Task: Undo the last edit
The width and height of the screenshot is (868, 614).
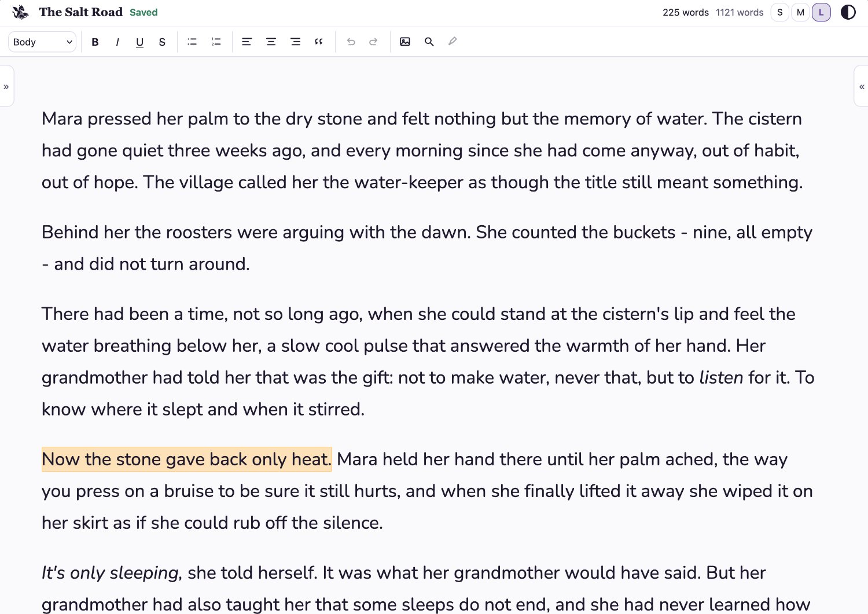Action: click(x=351, y=42)
